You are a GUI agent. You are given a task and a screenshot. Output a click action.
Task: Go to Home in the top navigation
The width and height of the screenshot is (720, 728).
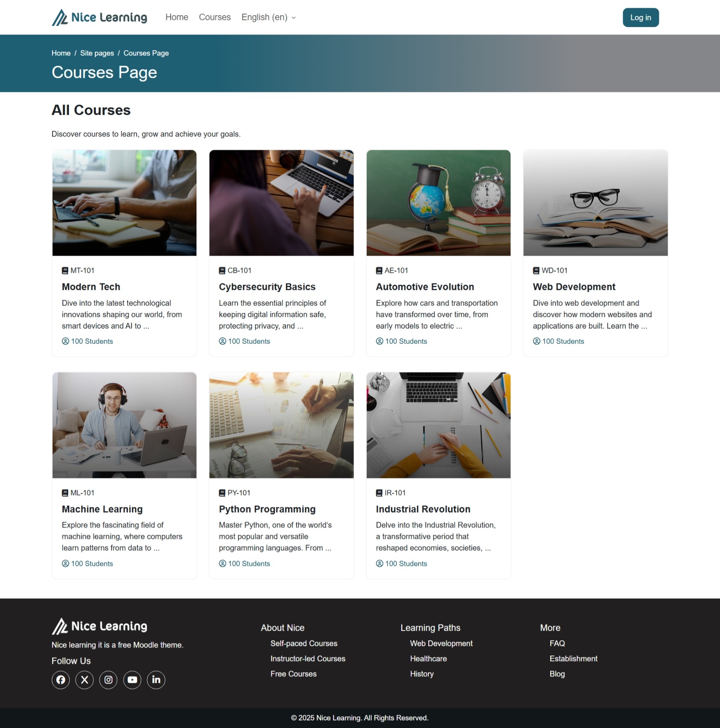(x=177, y=17)
